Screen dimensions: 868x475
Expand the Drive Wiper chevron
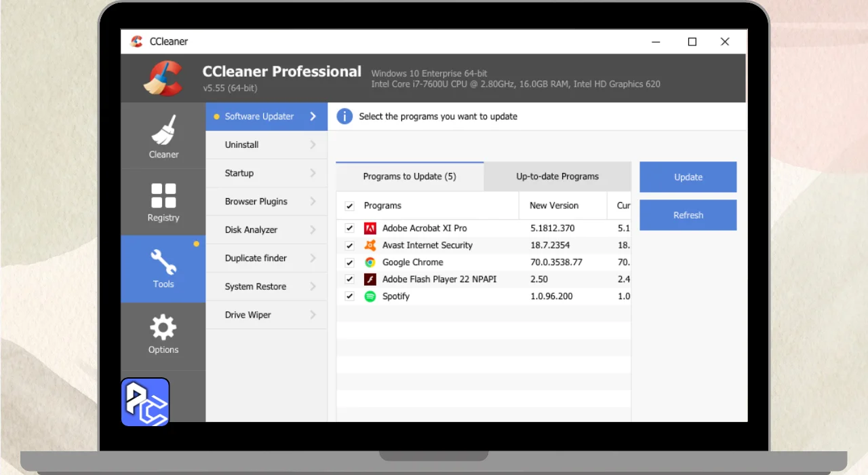[313, 315]
